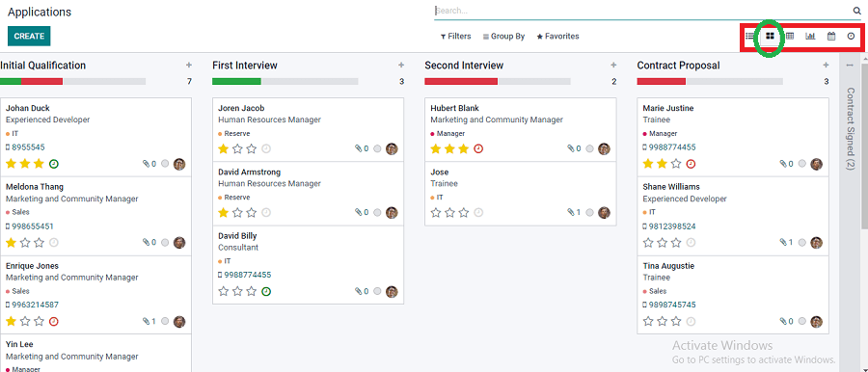The width and height of the screenshot is (868, 372).
Task: Set Shane Williams's first priority star
Action: coord(648,243)
